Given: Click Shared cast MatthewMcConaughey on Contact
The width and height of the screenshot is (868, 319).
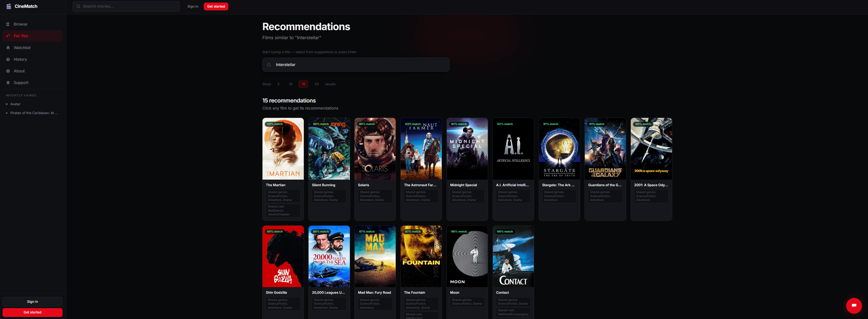Looking at the screenshot, I should (x=513, y=312).
